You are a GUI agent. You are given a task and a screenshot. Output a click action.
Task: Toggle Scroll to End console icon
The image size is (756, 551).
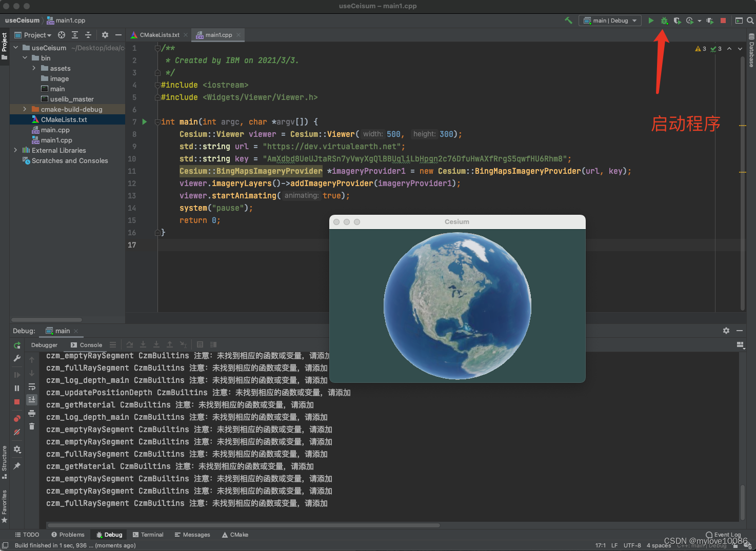click(x=32, y=399)
